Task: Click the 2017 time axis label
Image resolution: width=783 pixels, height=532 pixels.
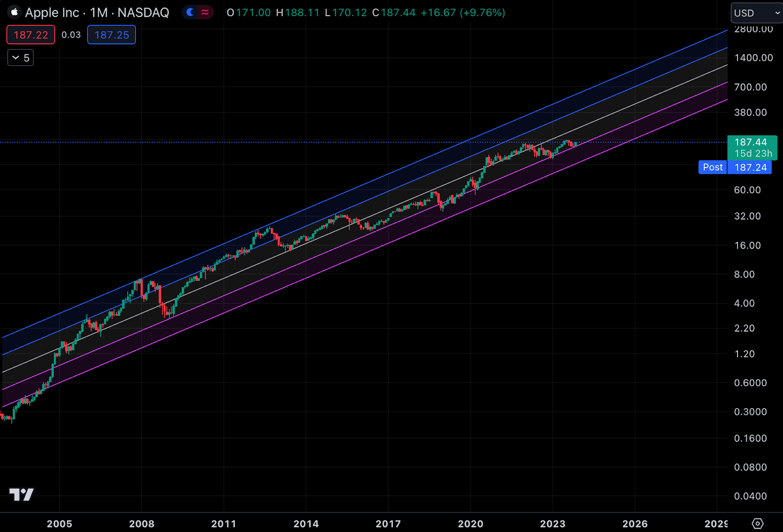Action: pyautogui.click(x=388, y=524)
